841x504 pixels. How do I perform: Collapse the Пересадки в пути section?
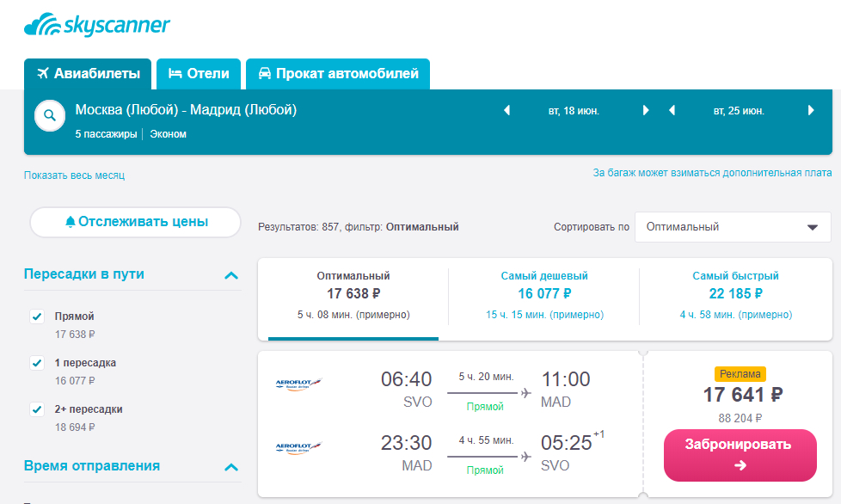click(x=231, y=275)
